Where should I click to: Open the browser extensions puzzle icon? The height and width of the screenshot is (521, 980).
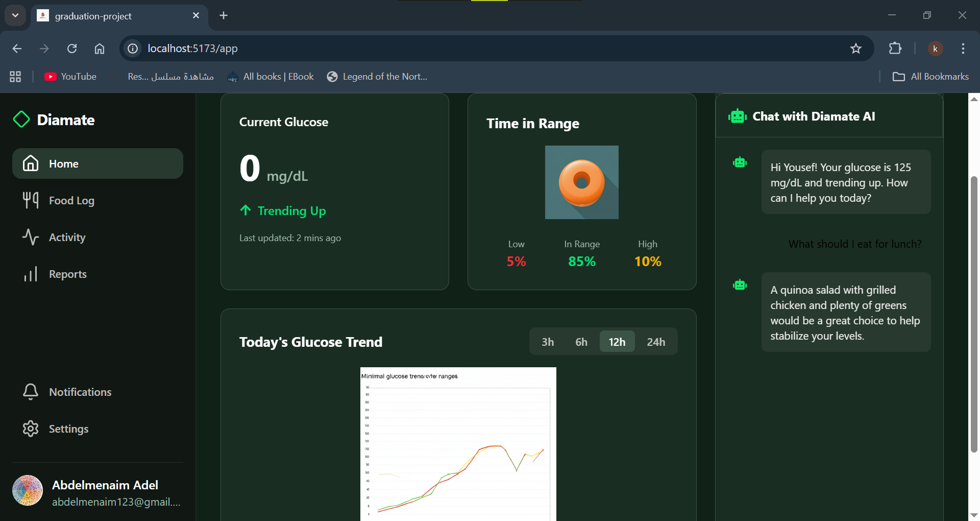tap(895, 49)
